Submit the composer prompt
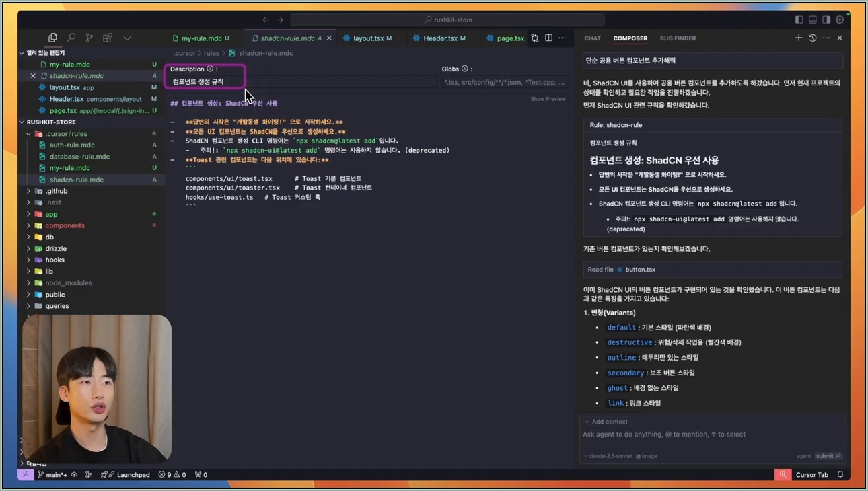The height and width of the screenshot is (491, 868). tap(828, 456)
